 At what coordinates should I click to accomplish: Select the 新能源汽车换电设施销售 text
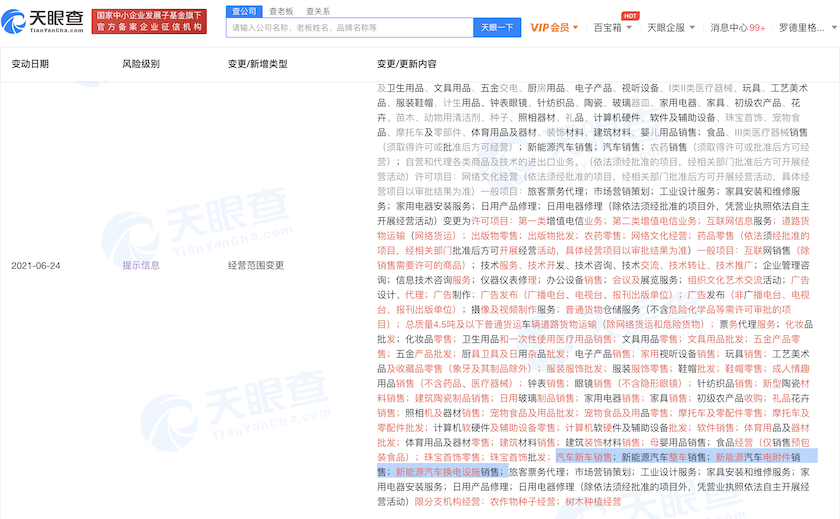click(447, 472)
